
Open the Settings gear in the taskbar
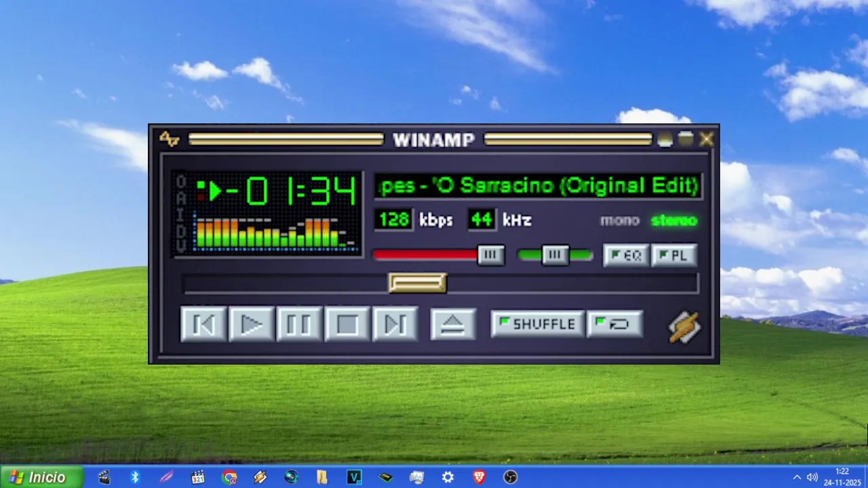[448, 477]
